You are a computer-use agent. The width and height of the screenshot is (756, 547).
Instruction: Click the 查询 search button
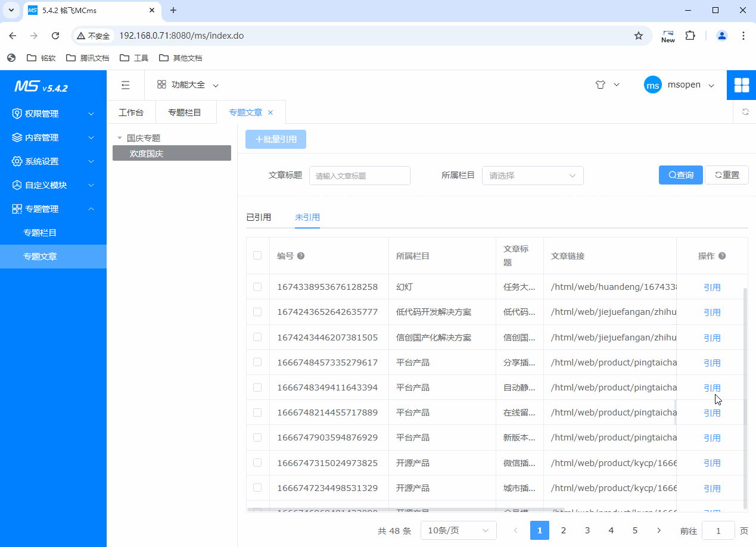click(x=680, y=175)
